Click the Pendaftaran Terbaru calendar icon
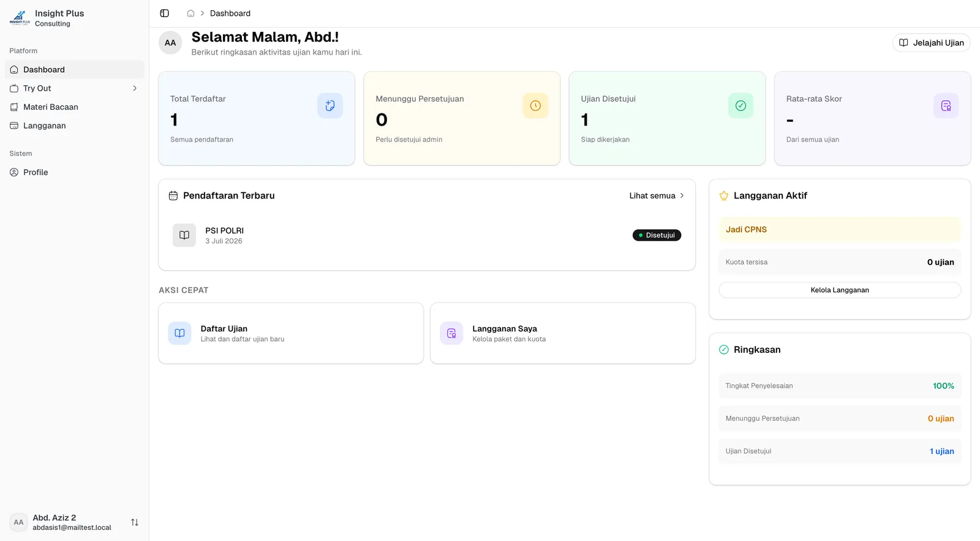The width and height of the screenshot is (980, 541). 173,195
